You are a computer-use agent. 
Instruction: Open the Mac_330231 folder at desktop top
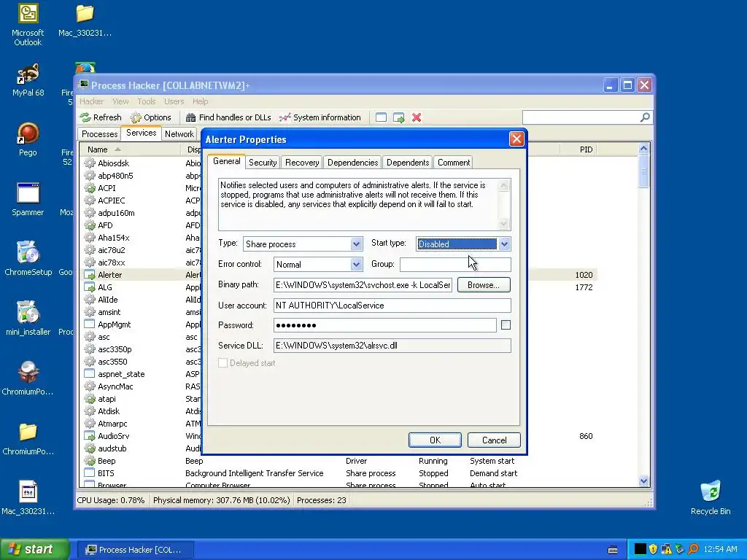point(85,20)
